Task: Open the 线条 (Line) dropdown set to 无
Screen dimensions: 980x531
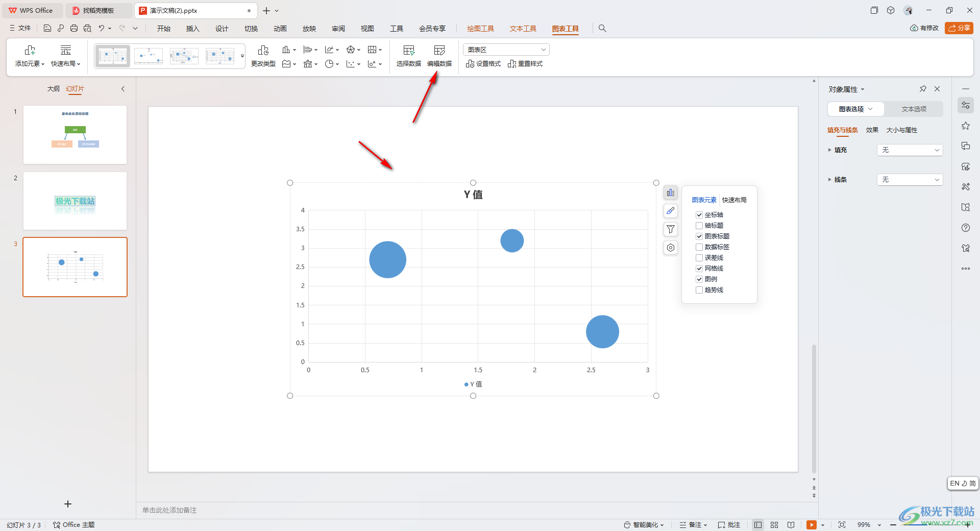Action: 910,180
